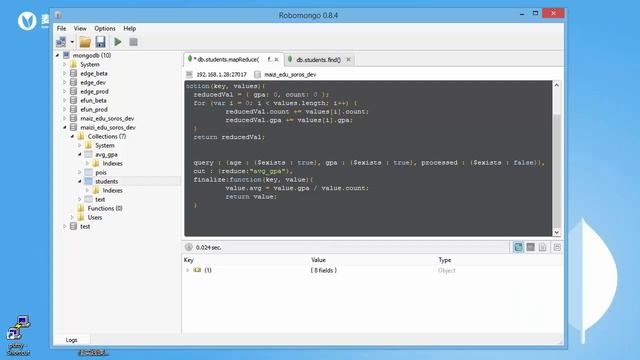This screenshot has height=360, width=640.
Task: Select the maiz_edu_soros_dev database in the tree
Action: pyautogui.click(x=107, y=118)
